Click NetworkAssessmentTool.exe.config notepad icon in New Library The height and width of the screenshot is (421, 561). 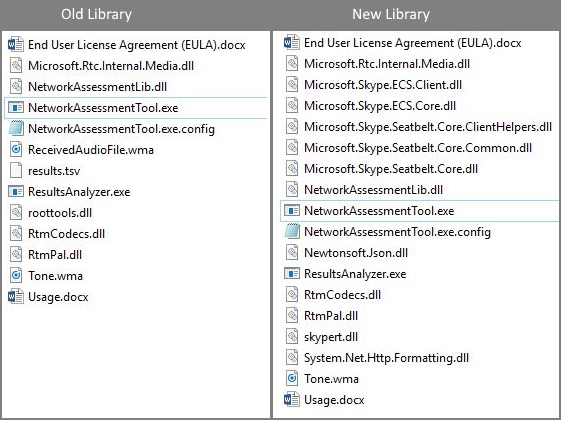(x=292, y=231)
